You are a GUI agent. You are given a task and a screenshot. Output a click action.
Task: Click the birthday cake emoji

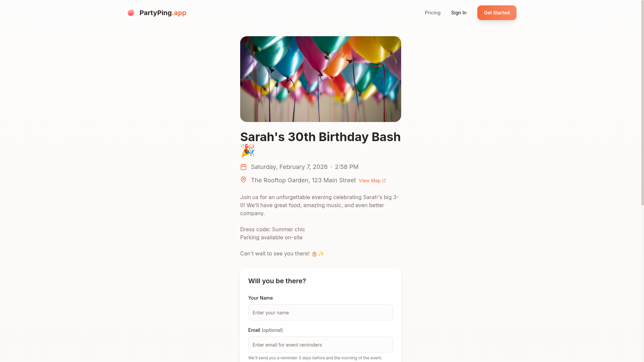point(314,254)
